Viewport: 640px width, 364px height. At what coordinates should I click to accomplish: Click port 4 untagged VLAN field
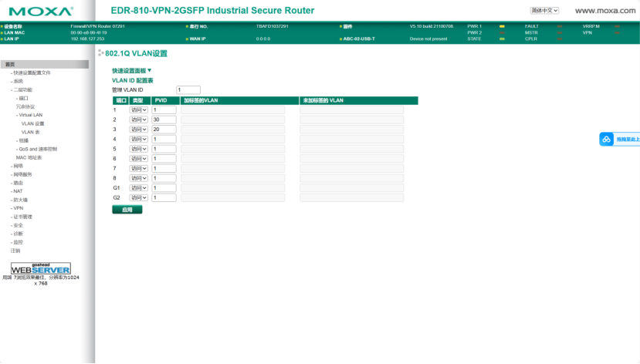[352, 140]
